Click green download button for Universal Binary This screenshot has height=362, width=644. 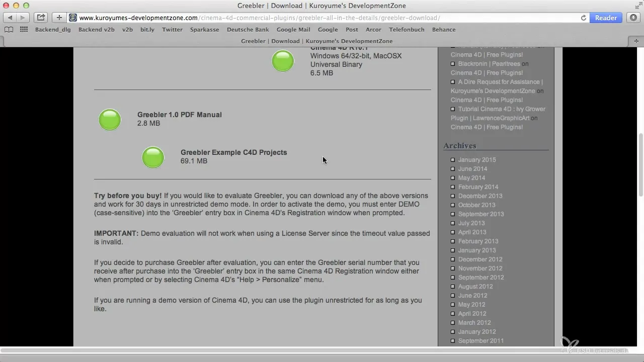click(283, 61)
